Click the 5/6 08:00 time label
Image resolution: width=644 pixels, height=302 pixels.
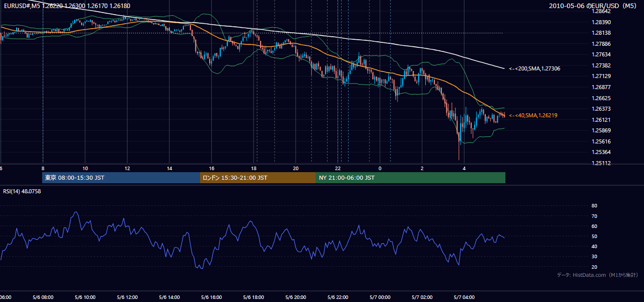43,297
